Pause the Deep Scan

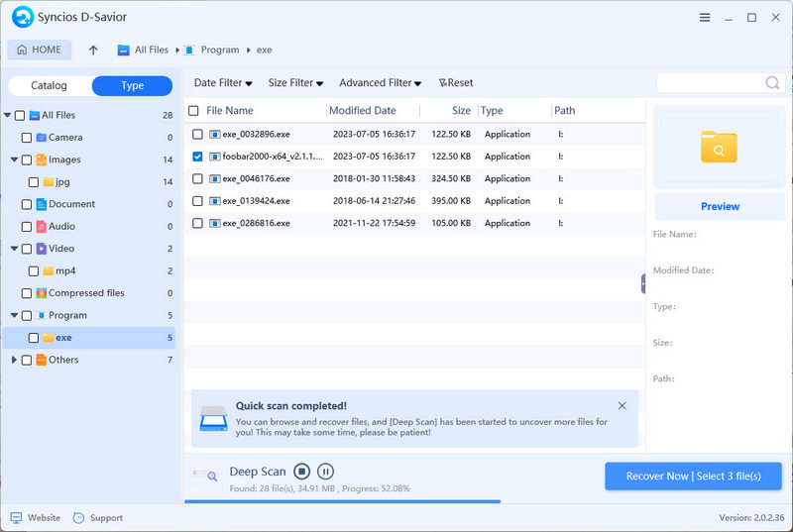click(325, 472)
